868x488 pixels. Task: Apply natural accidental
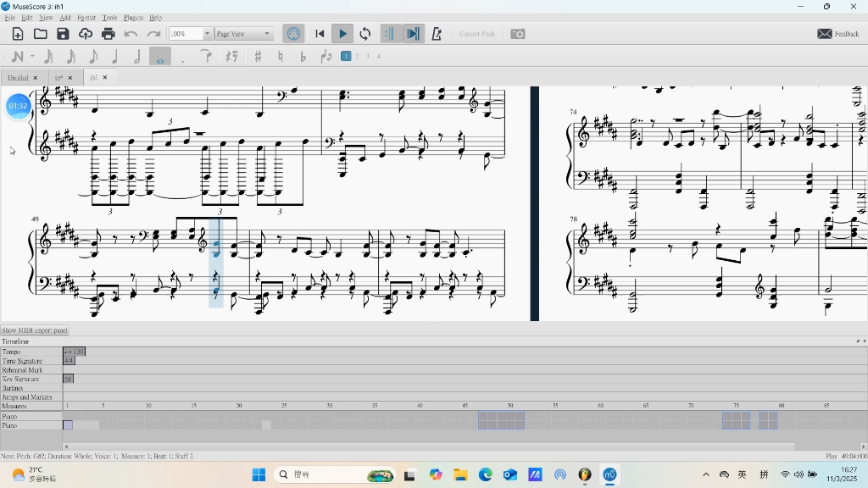[x=281, y=57]
